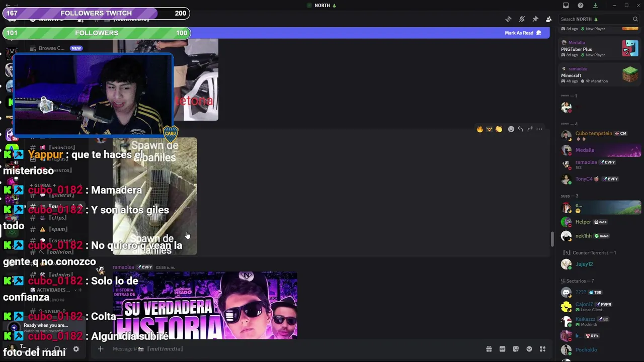Toggle the member list icon
The image size is (644, 362).
[548, 19]
